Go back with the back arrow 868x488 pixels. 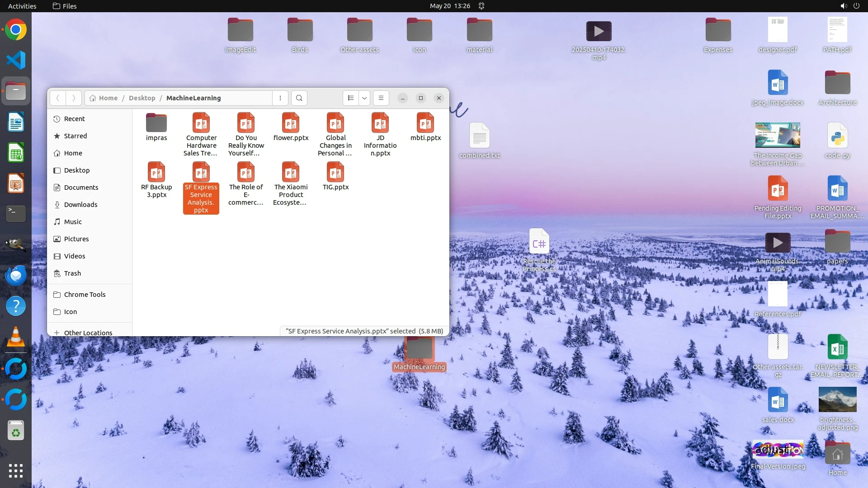point(58,98)
